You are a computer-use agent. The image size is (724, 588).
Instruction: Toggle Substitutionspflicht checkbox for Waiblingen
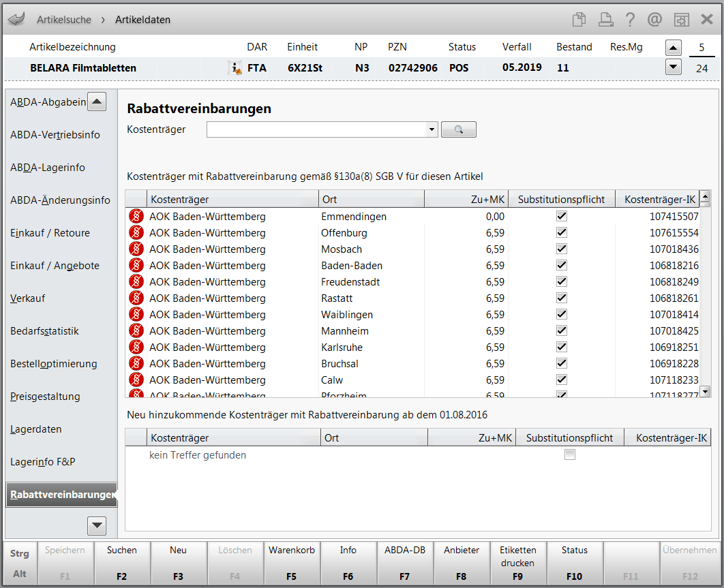coord(562,314)
